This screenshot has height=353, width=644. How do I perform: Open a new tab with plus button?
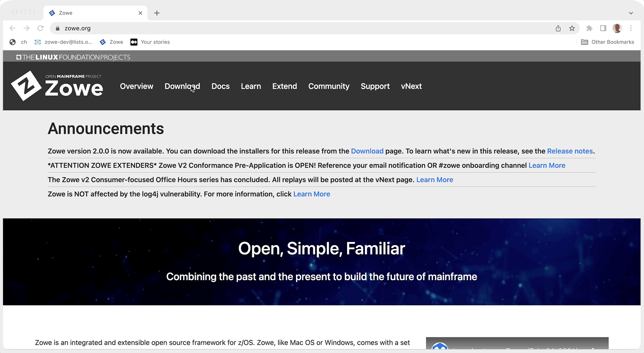coord(157,13)
